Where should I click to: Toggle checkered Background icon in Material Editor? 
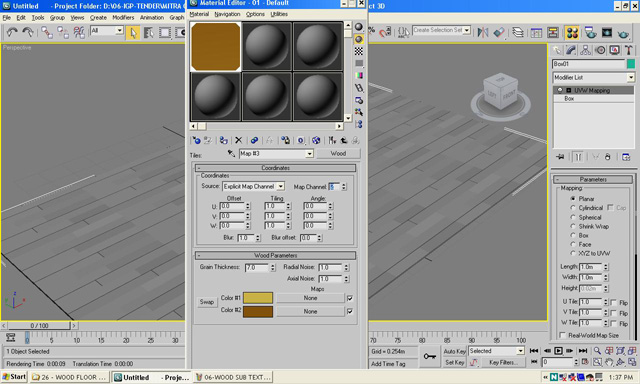point(359,51)
